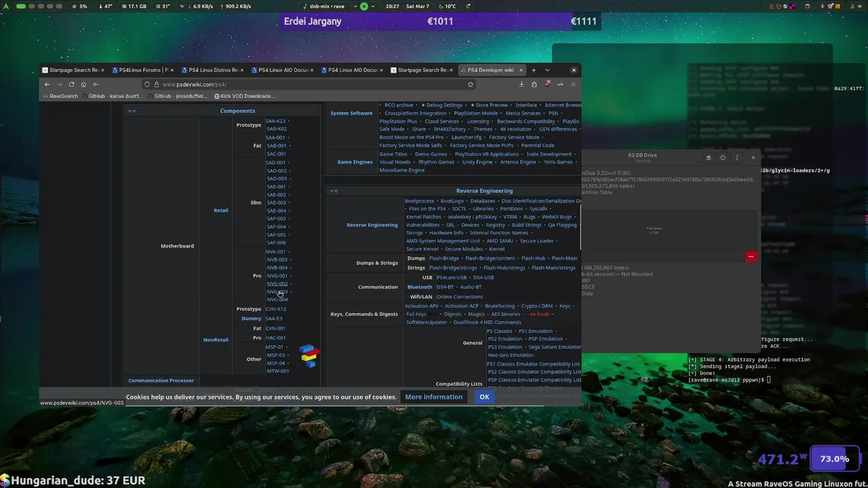Click the browser forward arrow
This screenshot has height=488, width=868.
click(x=59, y=84)
